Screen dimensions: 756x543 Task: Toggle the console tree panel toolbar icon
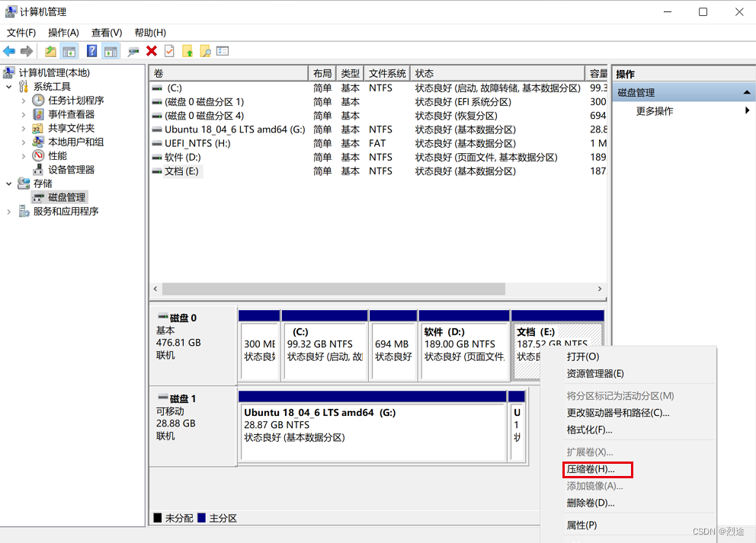69,50
